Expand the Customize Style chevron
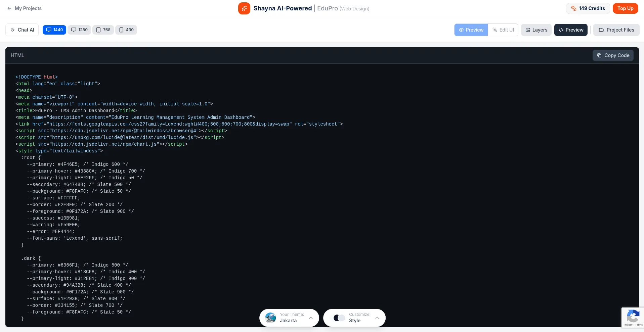This screenshot has height=332, width=644. coord(377,318)
